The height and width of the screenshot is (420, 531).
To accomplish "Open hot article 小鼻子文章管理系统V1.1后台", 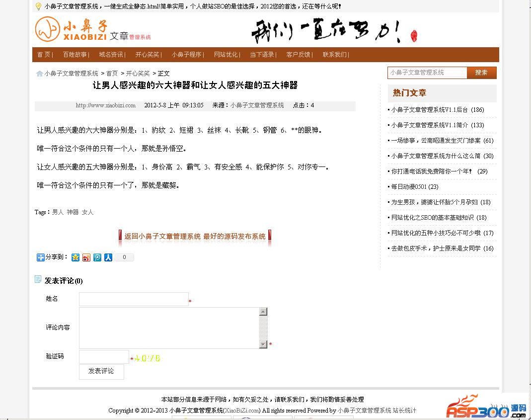I will [x=429, y=110].
